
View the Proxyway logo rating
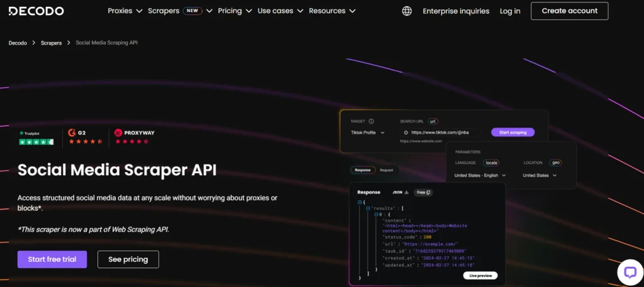pos(135,137)
